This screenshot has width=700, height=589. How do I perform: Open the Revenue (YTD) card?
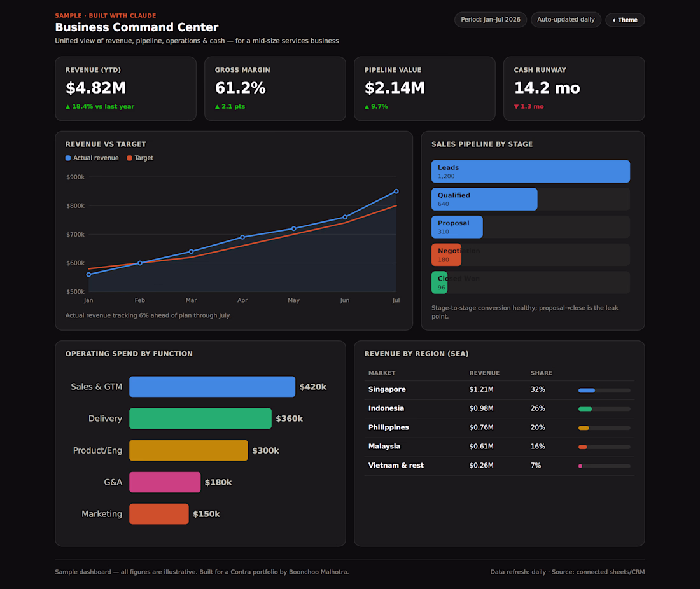click(125, 88)
